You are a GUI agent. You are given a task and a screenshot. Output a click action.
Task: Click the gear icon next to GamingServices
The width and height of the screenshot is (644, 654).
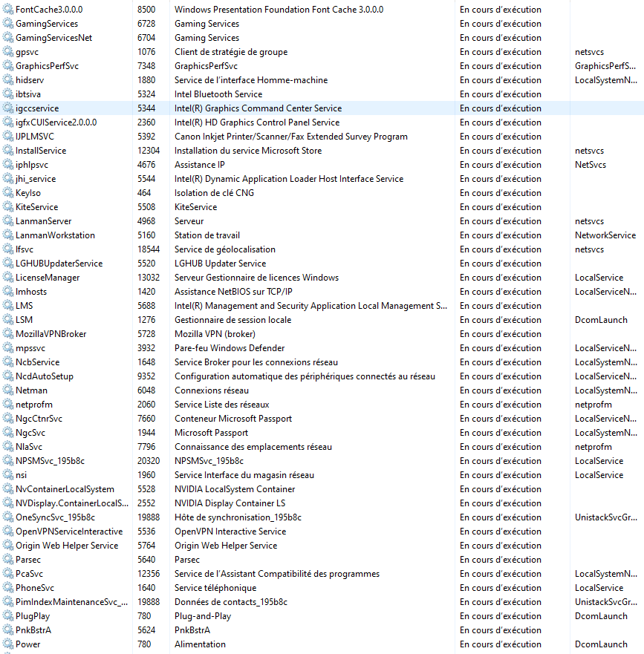(x=8, y=24)
